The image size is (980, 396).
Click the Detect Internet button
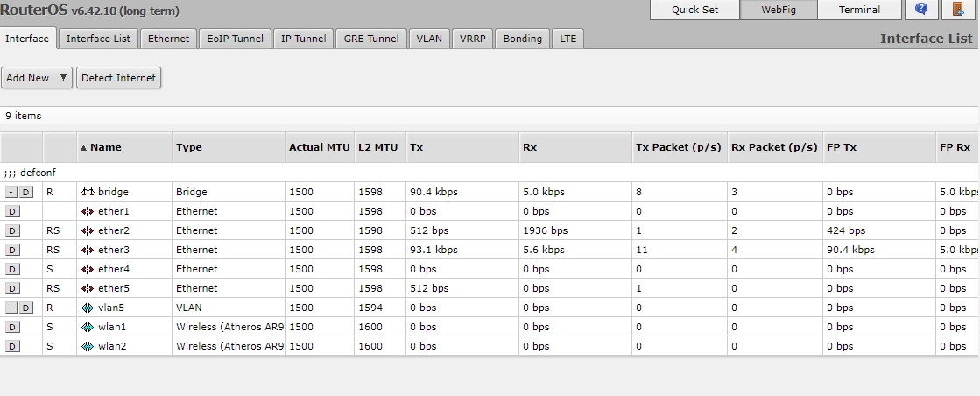pos(119,78)
